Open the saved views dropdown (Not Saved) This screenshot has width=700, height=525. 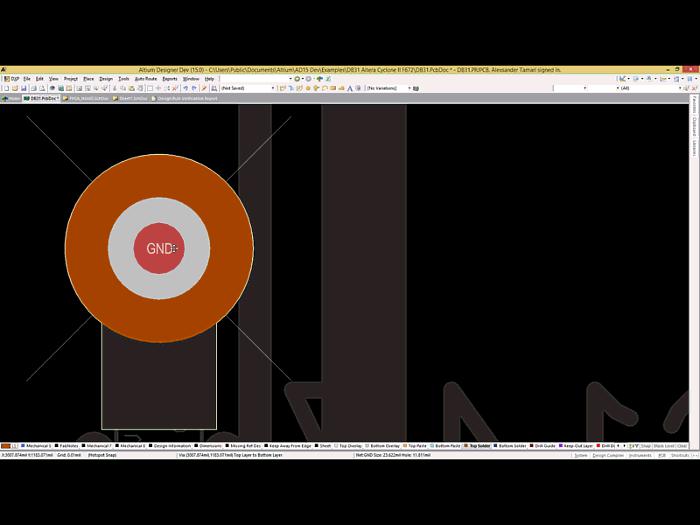tap(248, 88)
